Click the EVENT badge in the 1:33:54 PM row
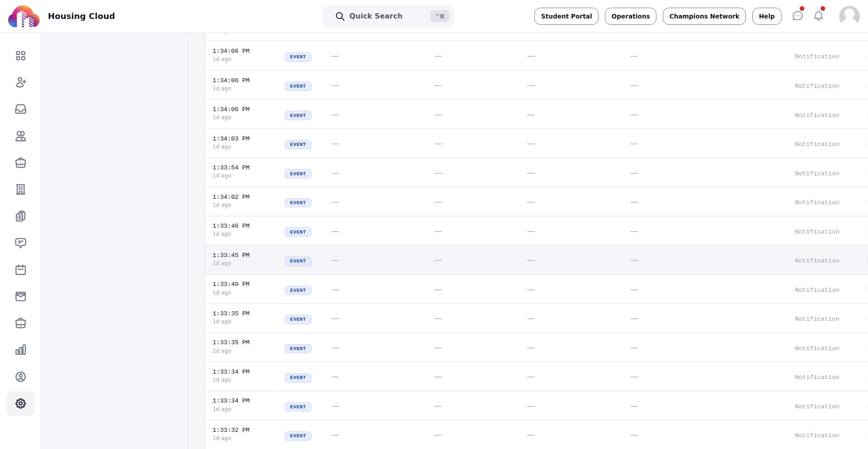This screenshot has width=868, height=449. pyautogui.click(x=298, y=173)
